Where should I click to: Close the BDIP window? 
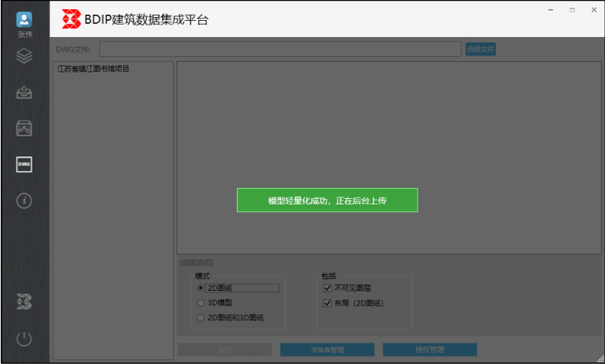click(594, 10)
